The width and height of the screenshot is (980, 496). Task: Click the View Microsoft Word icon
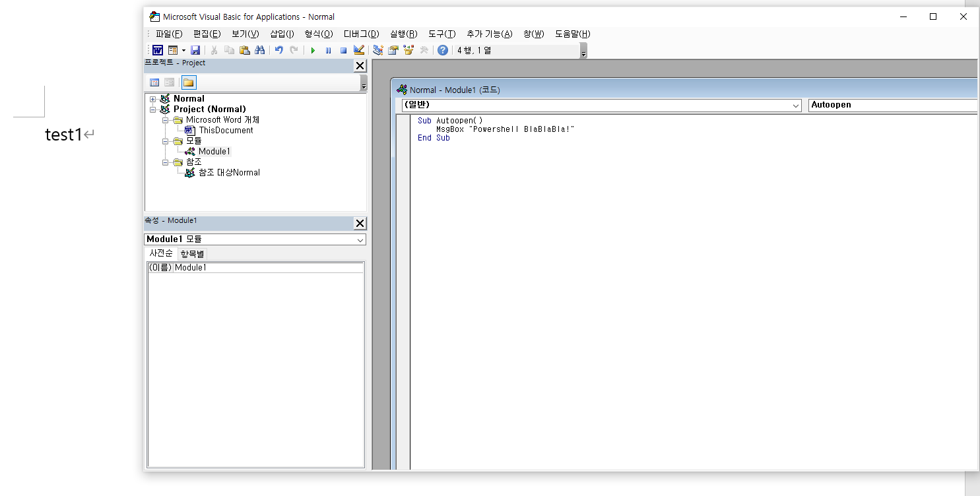click(x=158, y=50)
